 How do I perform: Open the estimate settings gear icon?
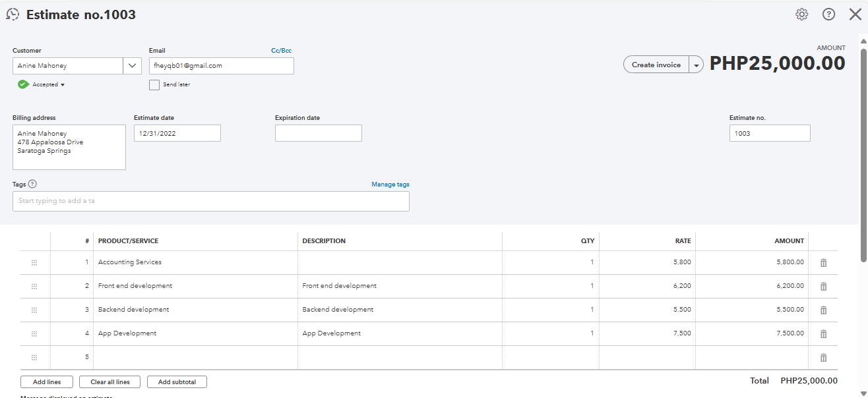point(801,14)
